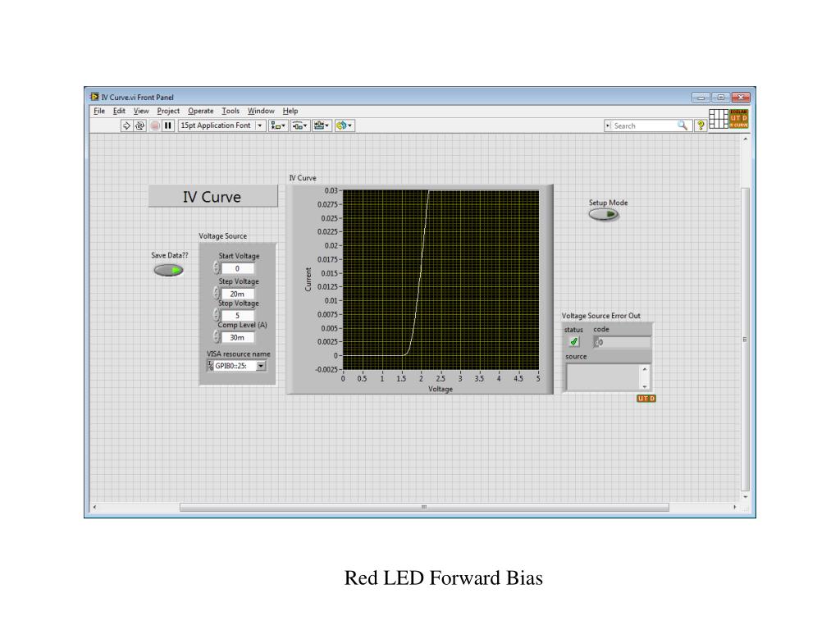Click the Comp Level (A) value field
This screenshot has width=840, height=630.
coord(237,337)
